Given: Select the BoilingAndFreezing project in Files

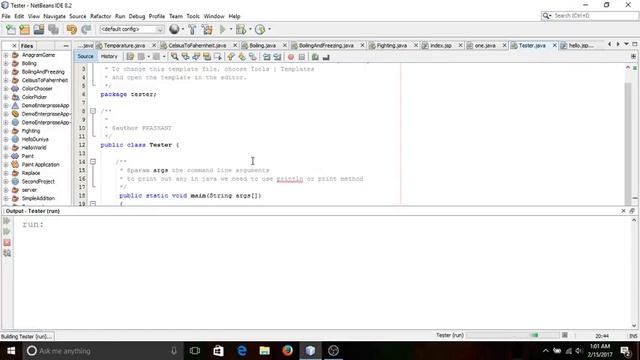Looking at the screenshot, I should pyautogui.click(x=43, y=72).
